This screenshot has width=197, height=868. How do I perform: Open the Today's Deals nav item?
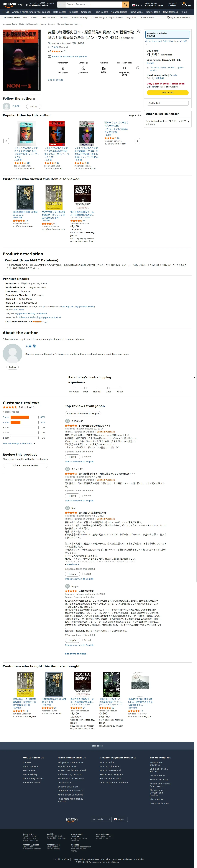(x=153, y=12)
